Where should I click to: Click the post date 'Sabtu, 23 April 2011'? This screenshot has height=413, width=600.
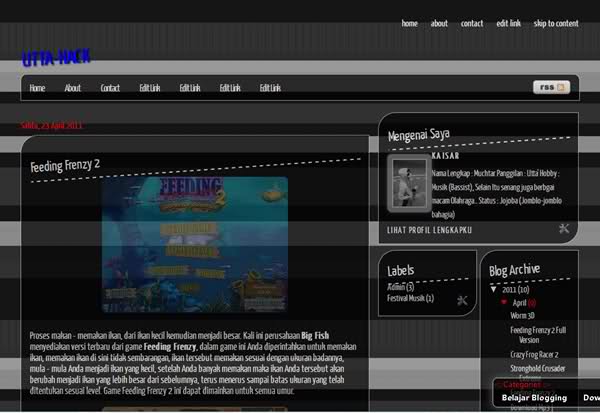[x=52, y=125]
